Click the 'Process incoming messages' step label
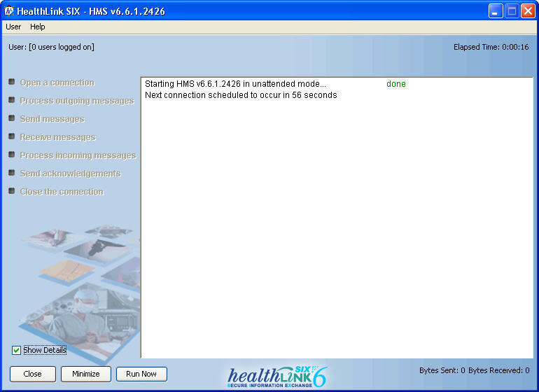The height and width of the screenshot is (392, 539). point(78,155)
